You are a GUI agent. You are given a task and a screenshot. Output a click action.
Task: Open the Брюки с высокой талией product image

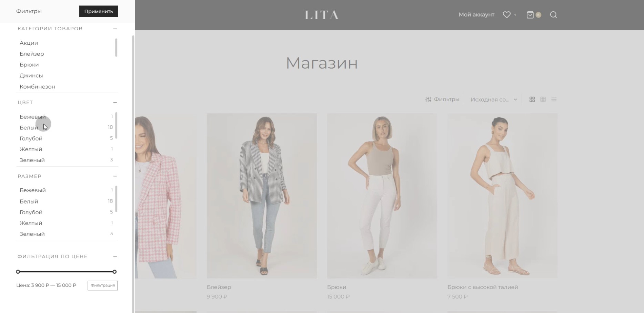coord(502,196)
